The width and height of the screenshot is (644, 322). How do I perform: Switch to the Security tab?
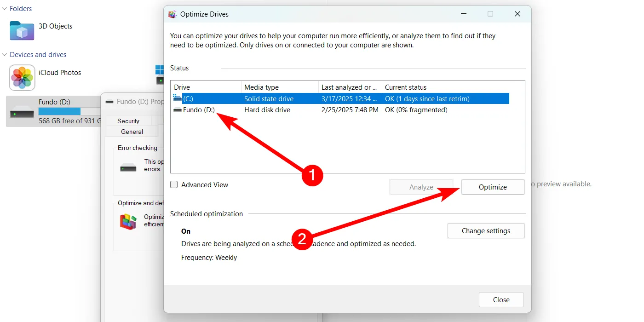click(128, 121)
